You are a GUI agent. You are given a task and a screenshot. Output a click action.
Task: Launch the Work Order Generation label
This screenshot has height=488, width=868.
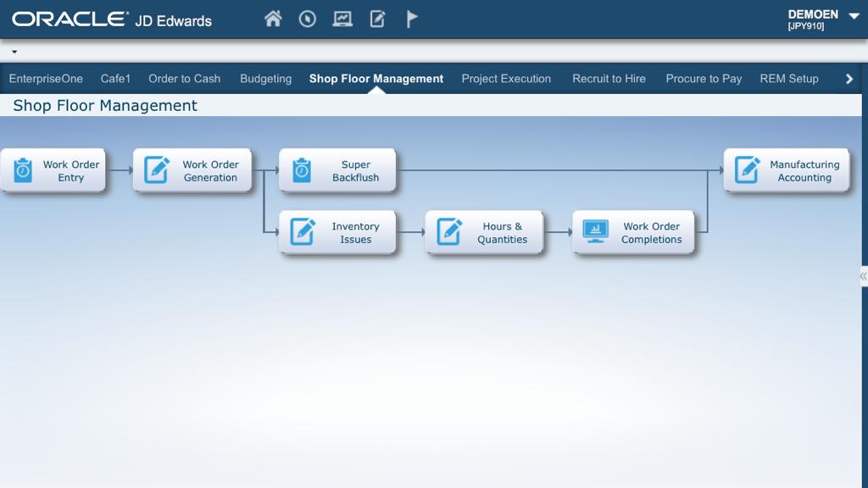[210, 171]
